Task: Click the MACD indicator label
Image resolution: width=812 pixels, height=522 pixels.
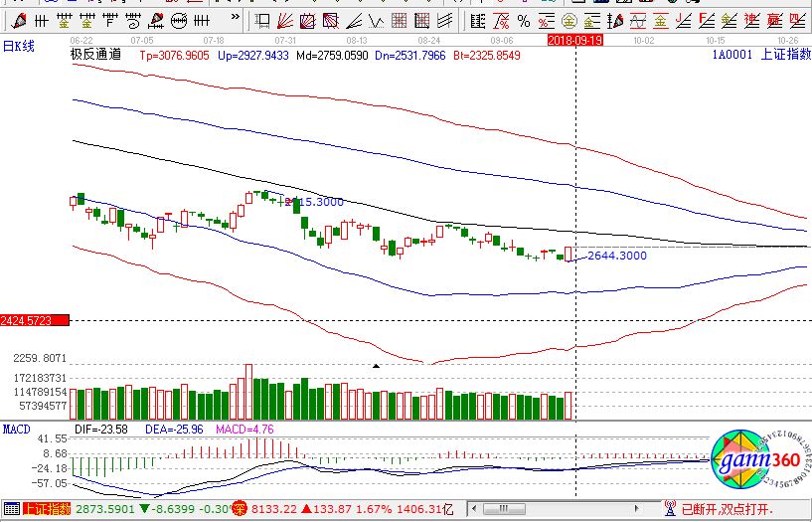Action: click(16, 430)
